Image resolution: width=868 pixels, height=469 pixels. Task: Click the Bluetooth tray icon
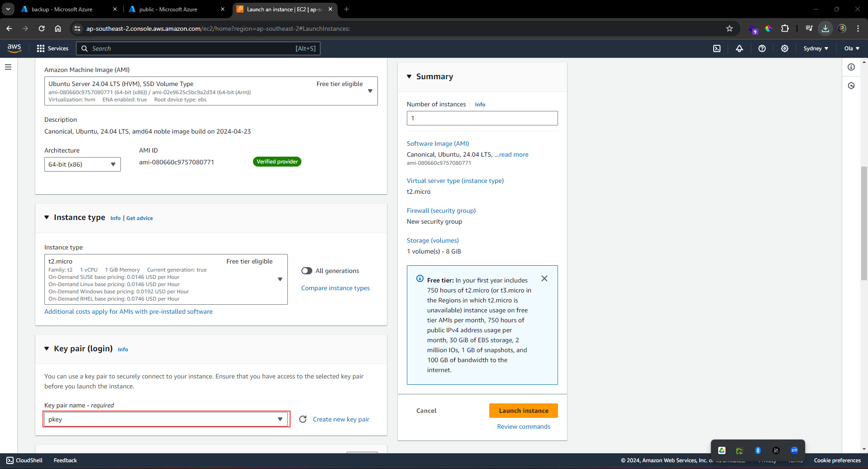tap(758, 450)
